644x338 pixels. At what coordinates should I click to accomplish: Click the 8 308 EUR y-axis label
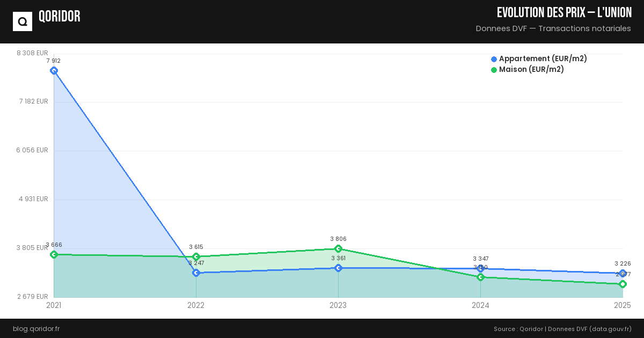(x=32, y=53)
